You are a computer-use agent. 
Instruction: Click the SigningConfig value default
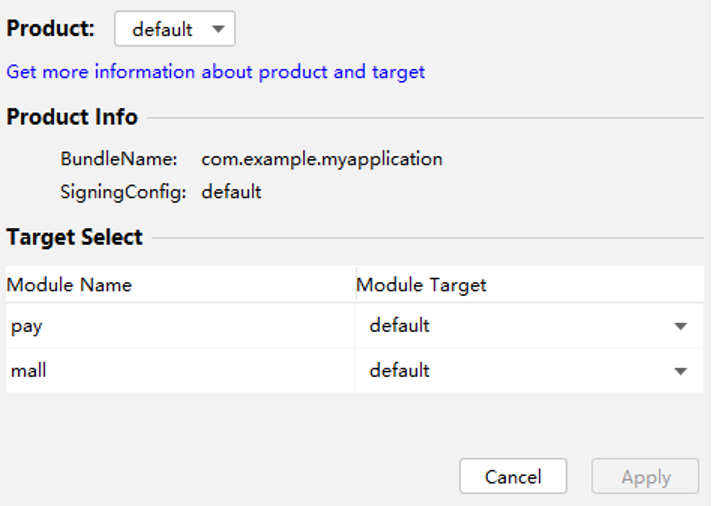point(231,192)
